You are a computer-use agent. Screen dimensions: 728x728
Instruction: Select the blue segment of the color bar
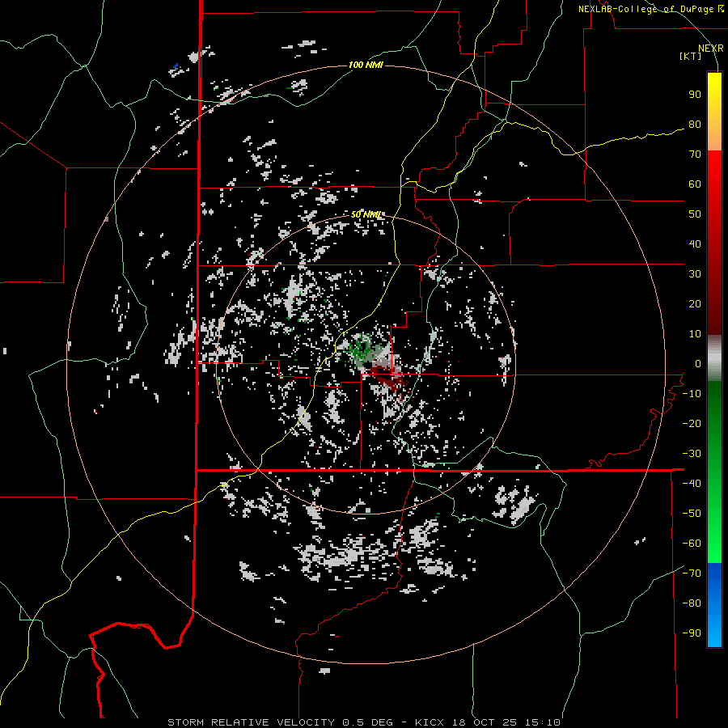point(714,605)
